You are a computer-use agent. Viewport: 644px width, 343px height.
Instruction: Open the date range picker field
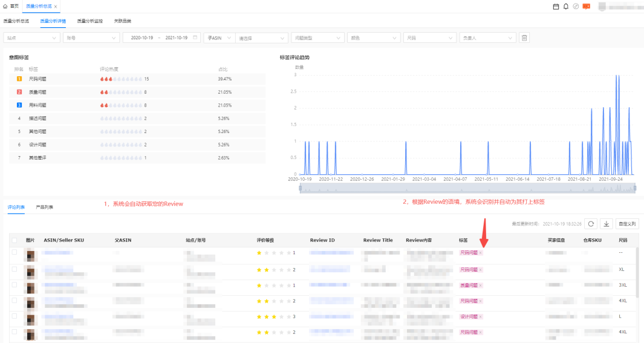pyautogui.click(x=161, y=38)
